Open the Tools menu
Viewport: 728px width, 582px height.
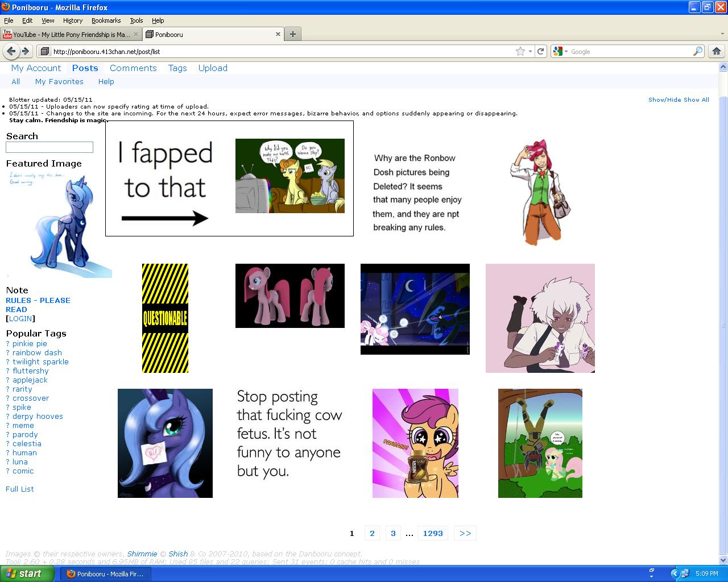point(136,20)
